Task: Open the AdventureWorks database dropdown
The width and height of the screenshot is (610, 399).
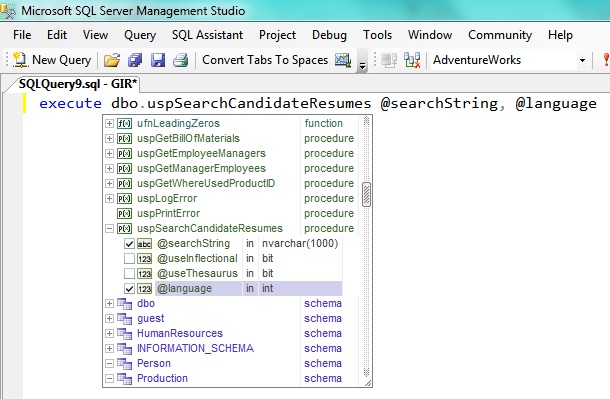Action: pyautogui.click(x=582, y=60)
